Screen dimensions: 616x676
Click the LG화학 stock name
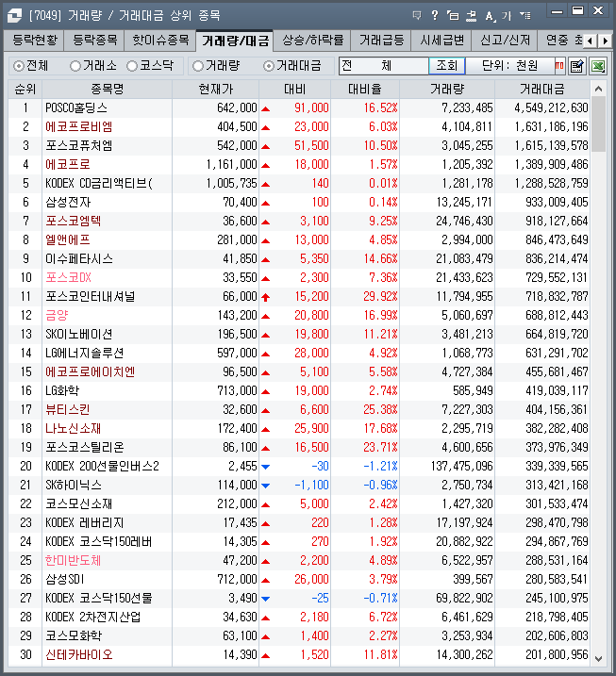click(62, 390)
